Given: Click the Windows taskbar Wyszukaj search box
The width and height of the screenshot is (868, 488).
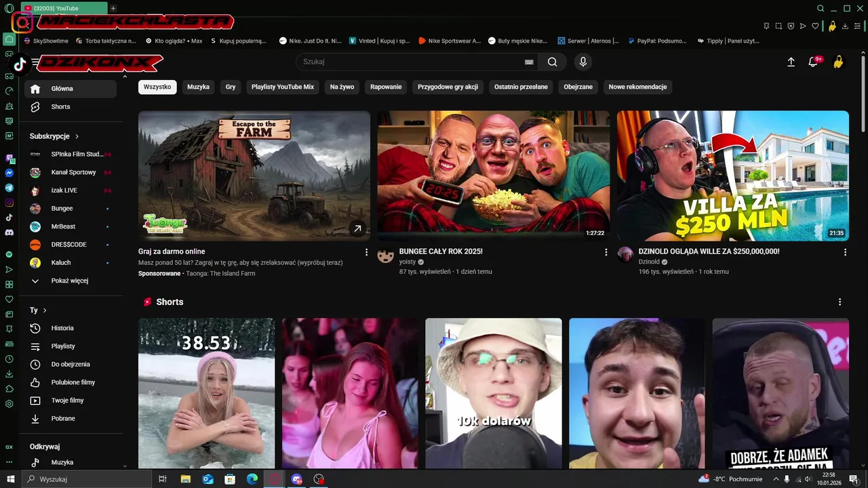Looking at the screenshot, I should click(x=87, y=479).
